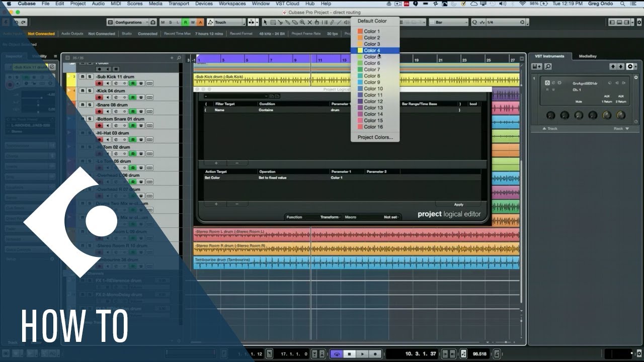The image size is (644, 362).
Task: Click the Add Track plus icon
Action: pos(172,58)
